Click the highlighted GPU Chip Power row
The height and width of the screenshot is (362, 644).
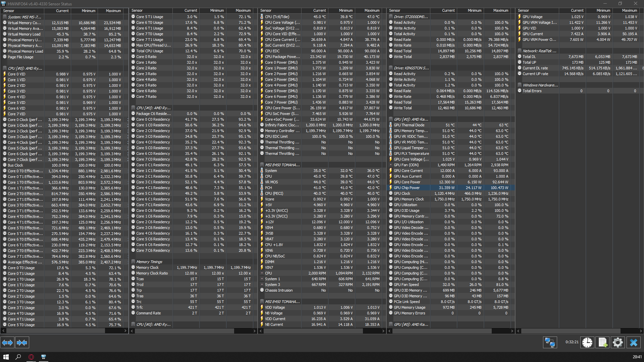407,188
